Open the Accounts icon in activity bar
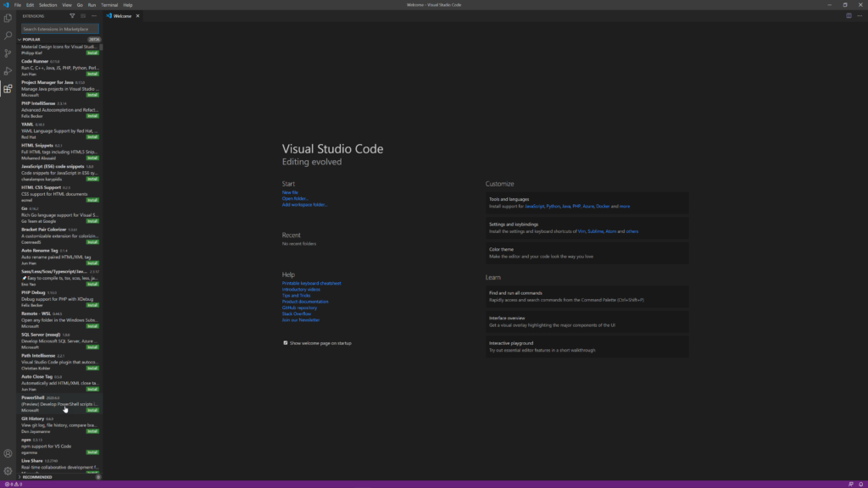The width and height of the screenshot is (868, 488). pyautogui.click(x=8, y=454)
